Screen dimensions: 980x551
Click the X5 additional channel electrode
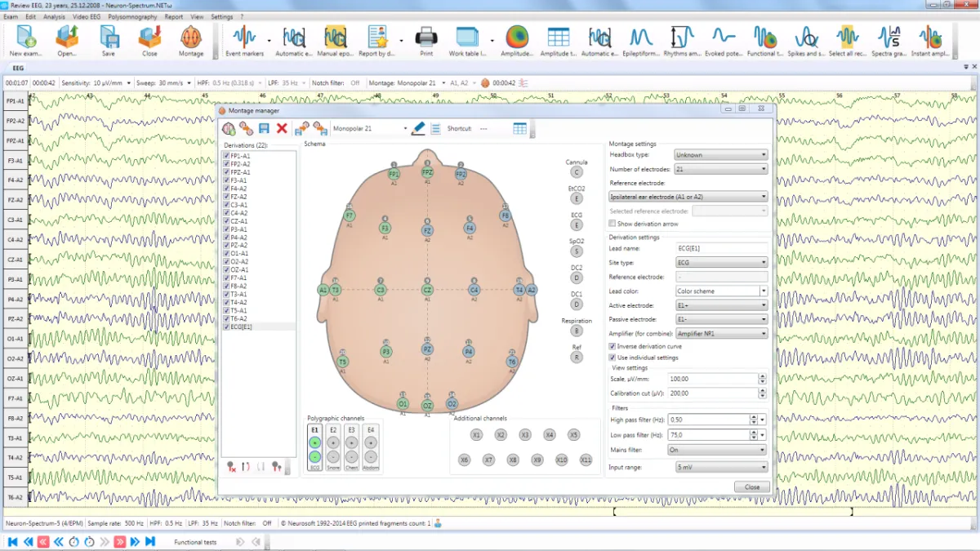coord(573,435)
